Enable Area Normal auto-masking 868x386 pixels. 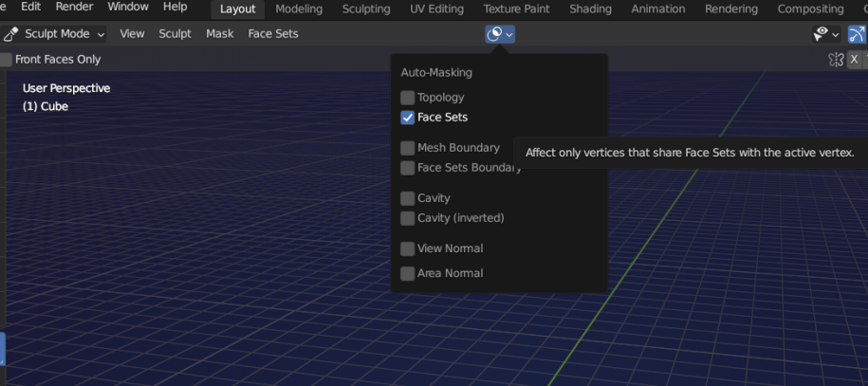(407, 273)
